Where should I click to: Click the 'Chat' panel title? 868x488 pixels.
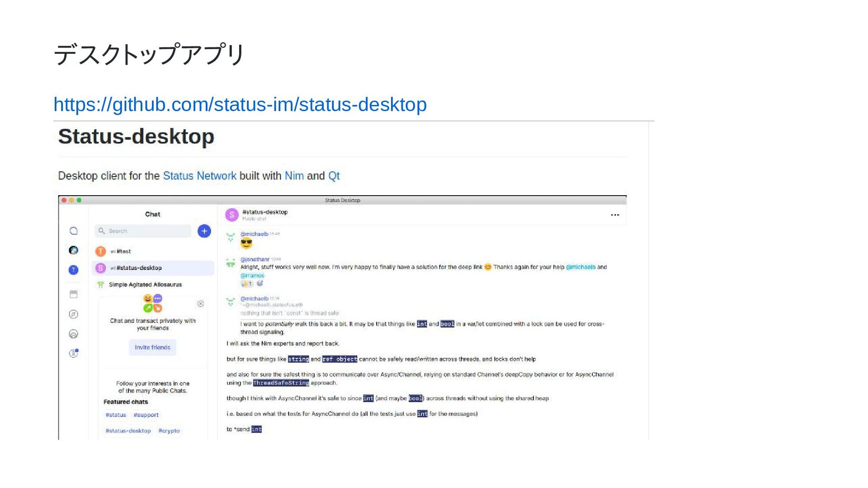coord(153,214)
